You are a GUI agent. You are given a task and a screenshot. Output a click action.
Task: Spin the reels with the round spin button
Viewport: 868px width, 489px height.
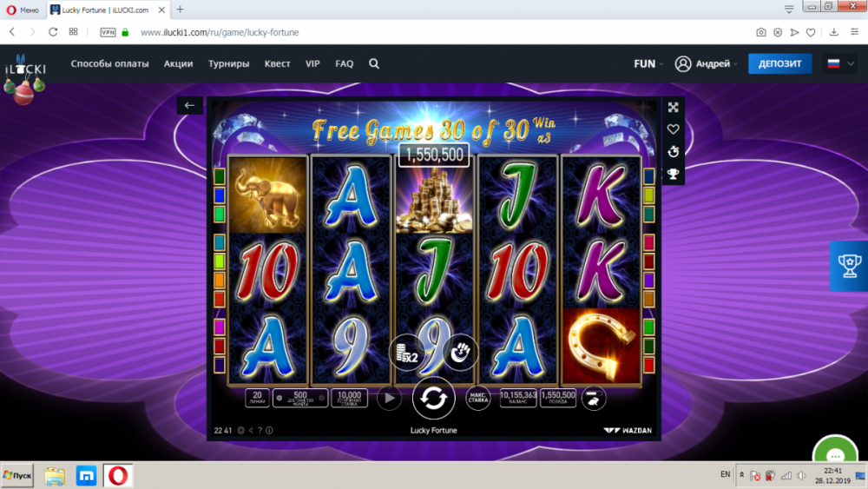click(433, 398)
